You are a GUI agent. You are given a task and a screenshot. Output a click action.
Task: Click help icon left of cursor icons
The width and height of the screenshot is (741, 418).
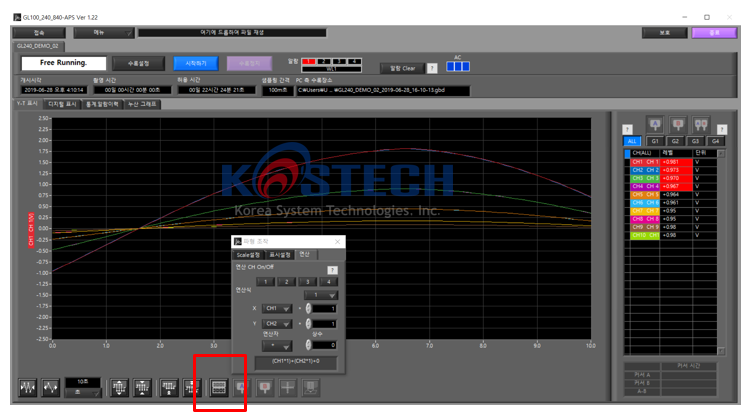click(x=627, y=129)
